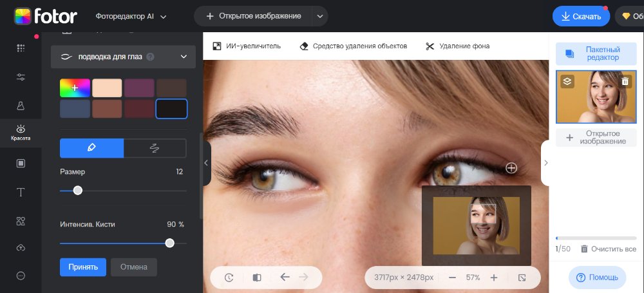Image resolution: width=644 pixels, height=293 pixels.
Task: Collapse the left panel with arrow handle
Action: click(x=206, y=163)
